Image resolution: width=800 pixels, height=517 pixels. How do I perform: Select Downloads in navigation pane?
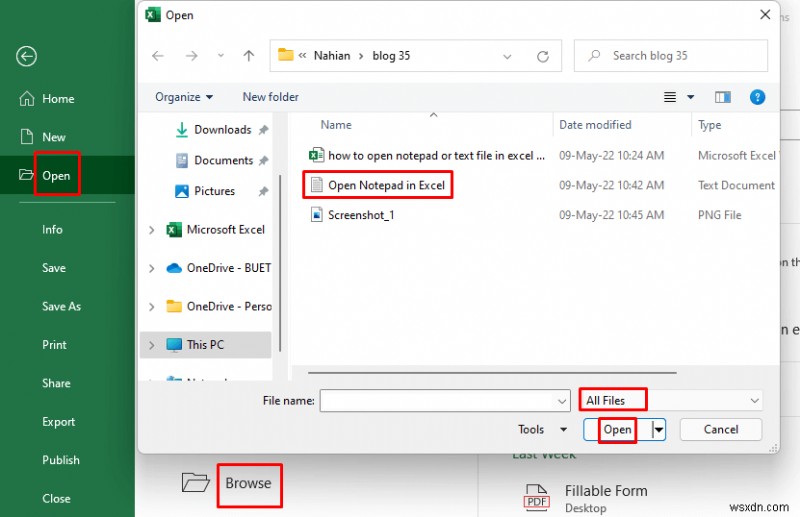pyautogui.click(x=222, y=130)
